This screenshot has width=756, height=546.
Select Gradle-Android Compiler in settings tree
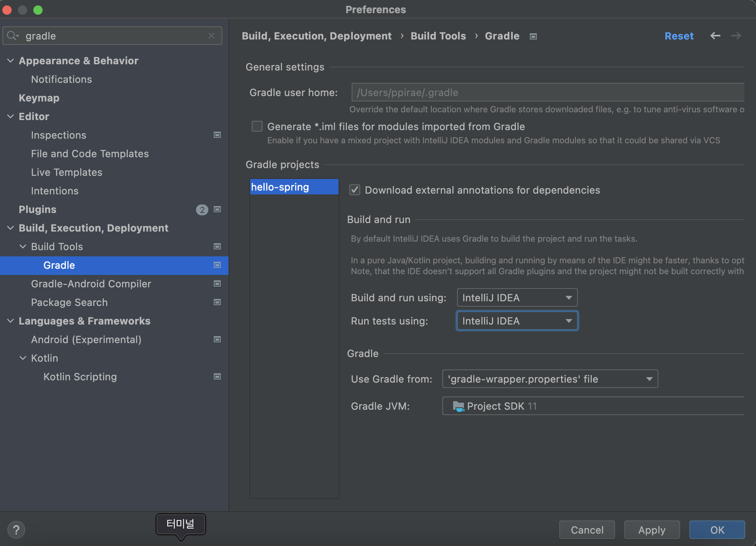click(x=91, y=283)
